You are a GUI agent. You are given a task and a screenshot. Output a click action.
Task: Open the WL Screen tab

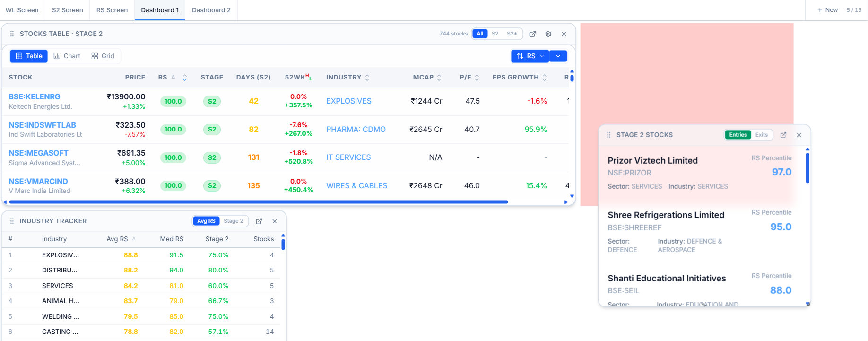pos(22,10)
